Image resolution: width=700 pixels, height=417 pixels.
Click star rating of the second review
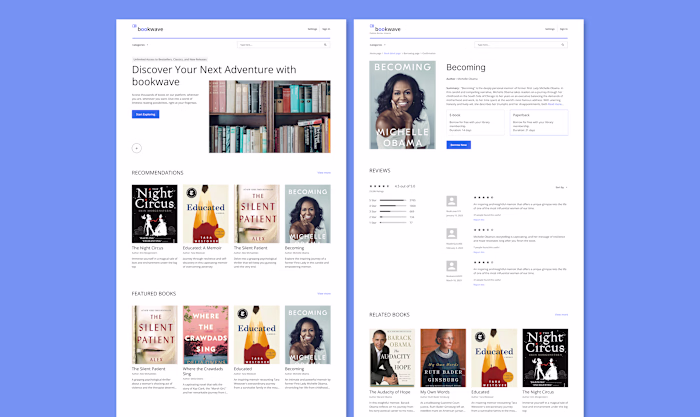(x=483, y=230)
